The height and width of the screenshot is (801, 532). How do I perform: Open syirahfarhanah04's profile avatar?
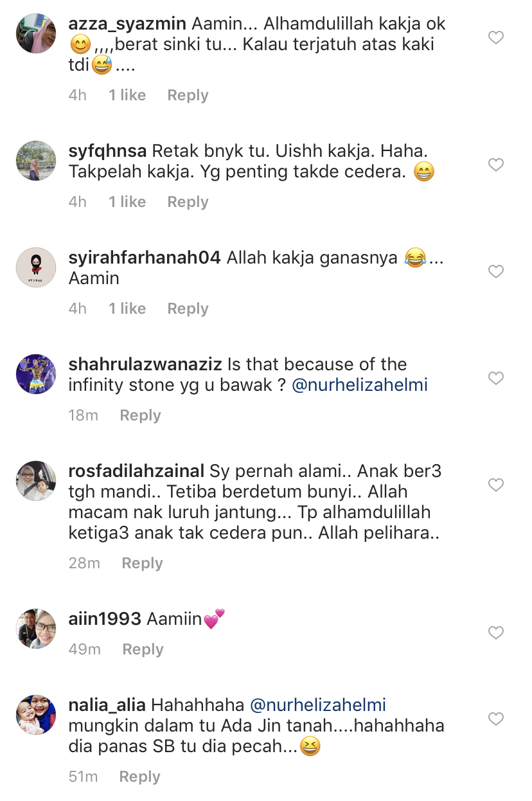point(36,267)
